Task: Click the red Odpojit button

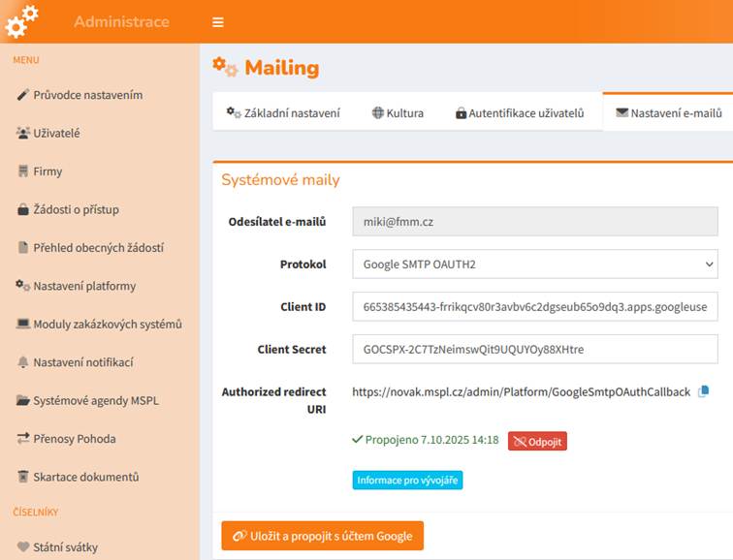Action: point(537,441)
